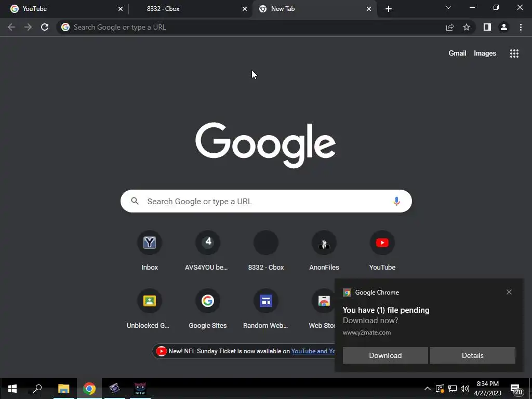Open the taskbar clock and calendar
The image size is (532, 399).
pos(487,389)
